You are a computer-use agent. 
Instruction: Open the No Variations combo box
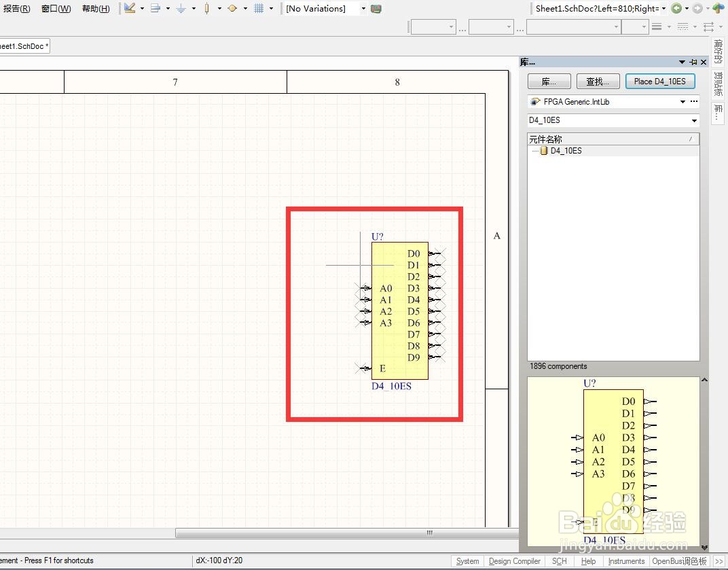[325, 8]
